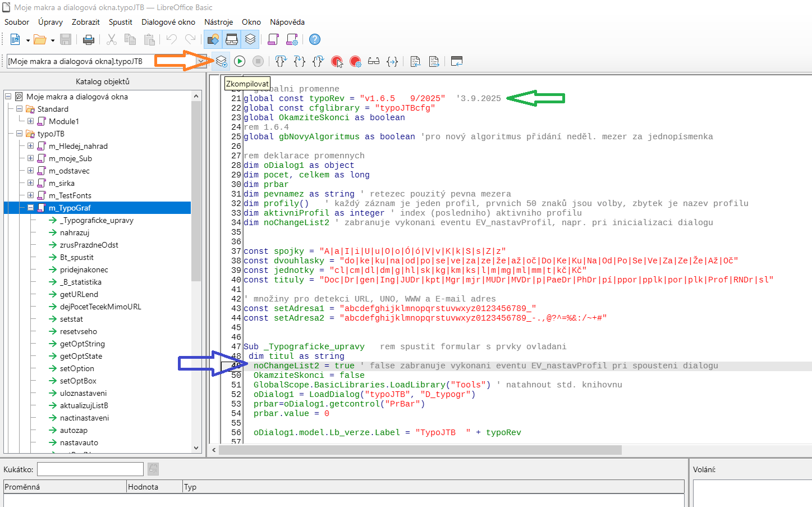The height and width of the screenshot is (507, 812).
Task: Click Enable Watch glasses icon
Action: point(374,61)
